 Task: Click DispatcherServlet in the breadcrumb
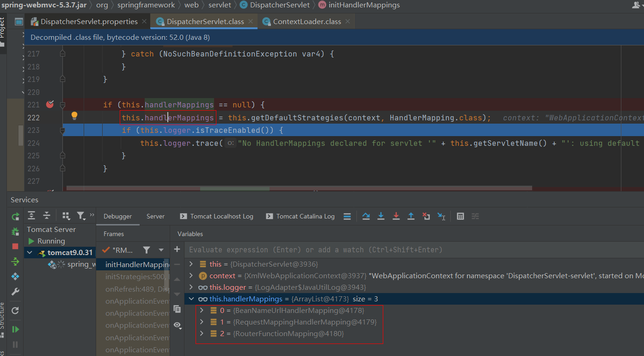pos(280,5)
